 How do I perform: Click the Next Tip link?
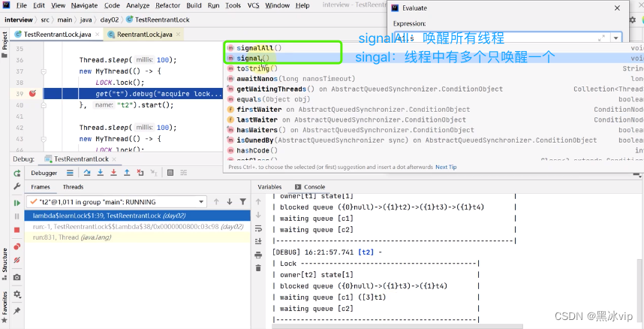click(x=446, y=167)
